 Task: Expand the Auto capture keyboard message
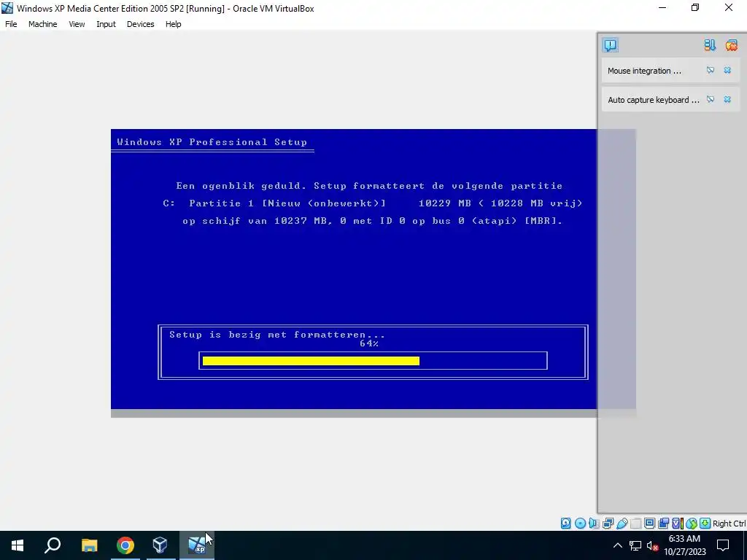click(654, 99)
